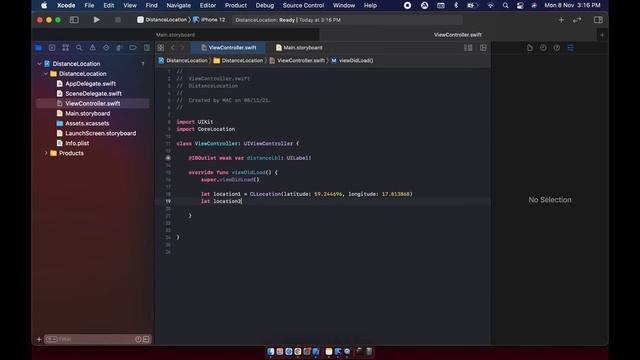Switch to the ViewController.swift editor tab
This screenshot has width=640, height=360.
(228, 48)
